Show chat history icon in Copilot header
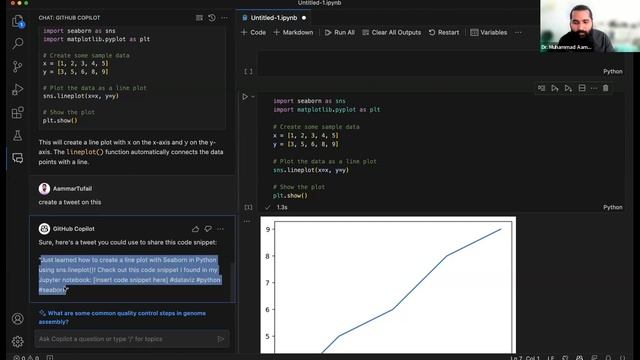This screenshot has width=640, height=360. point(211,18)
